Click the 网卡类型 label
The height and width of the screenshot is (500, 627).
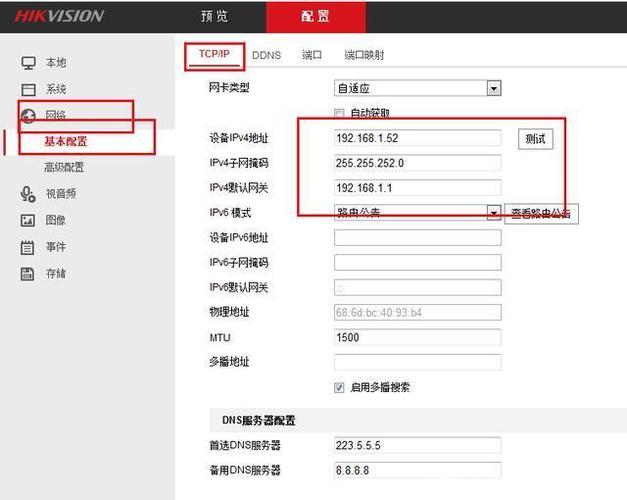click(229, 87)
